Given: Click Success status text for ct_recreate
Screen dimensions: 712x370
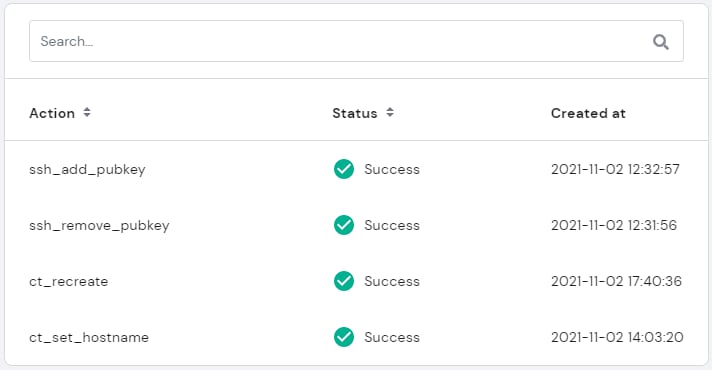Looking at the screenshot, I should (392, 281).
